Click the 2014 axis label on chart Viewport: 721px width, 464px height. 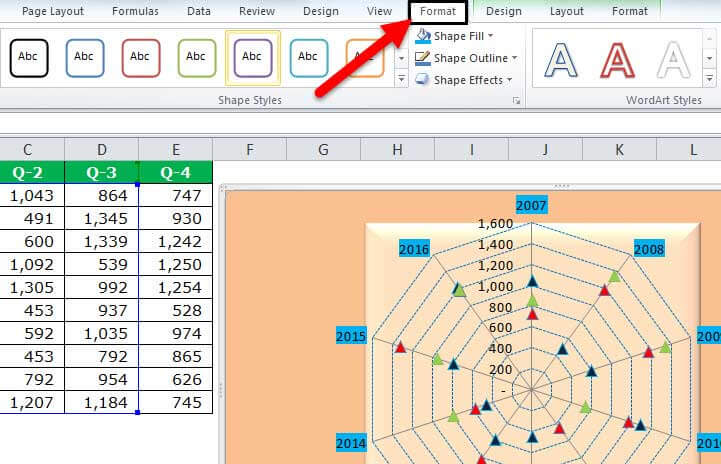pos(351,443)
